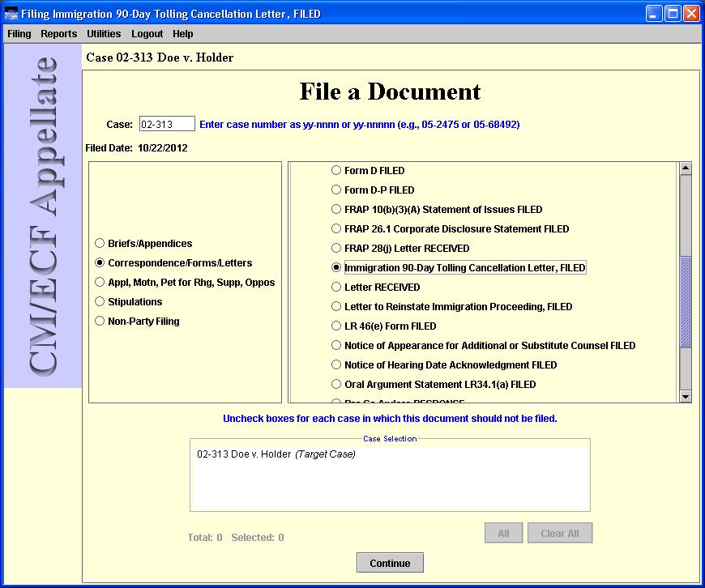Viewport: 705px width, 588px height.
Task: Open the Filing menu
Action: click(x=19, y=34)
